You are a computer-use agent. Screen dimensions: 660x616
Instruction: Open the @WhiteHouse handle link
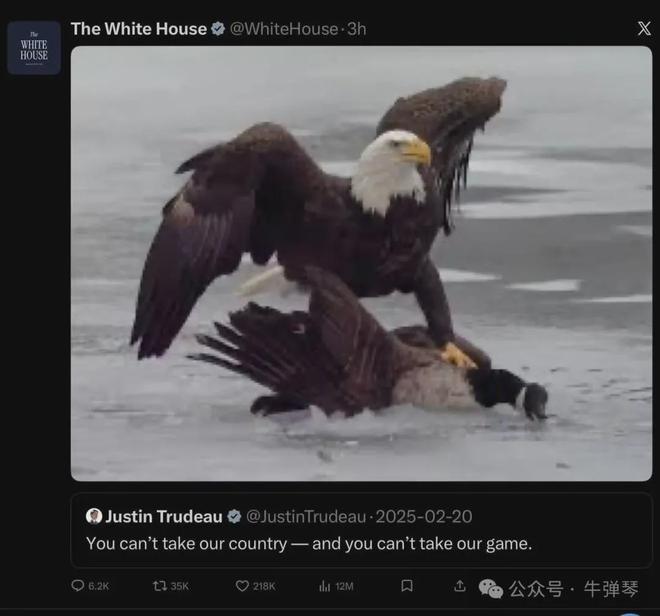tap(284, 29)
